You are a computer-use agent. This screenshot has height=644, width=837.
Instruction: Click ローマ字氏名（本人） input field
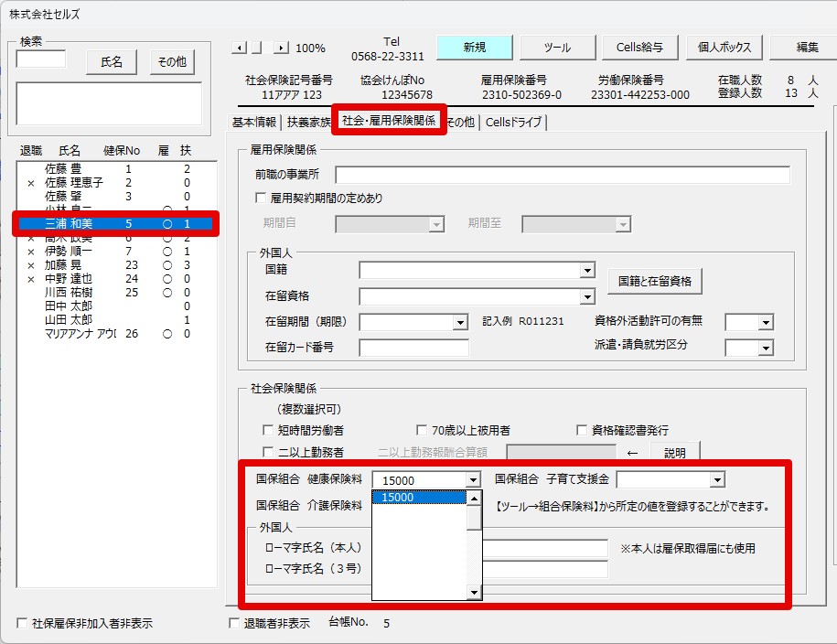click(545, 548)
